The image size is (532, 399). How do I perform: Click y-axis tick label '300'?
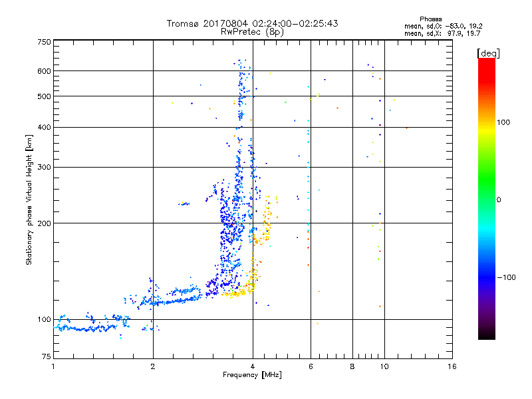click(x=44, y=168)
